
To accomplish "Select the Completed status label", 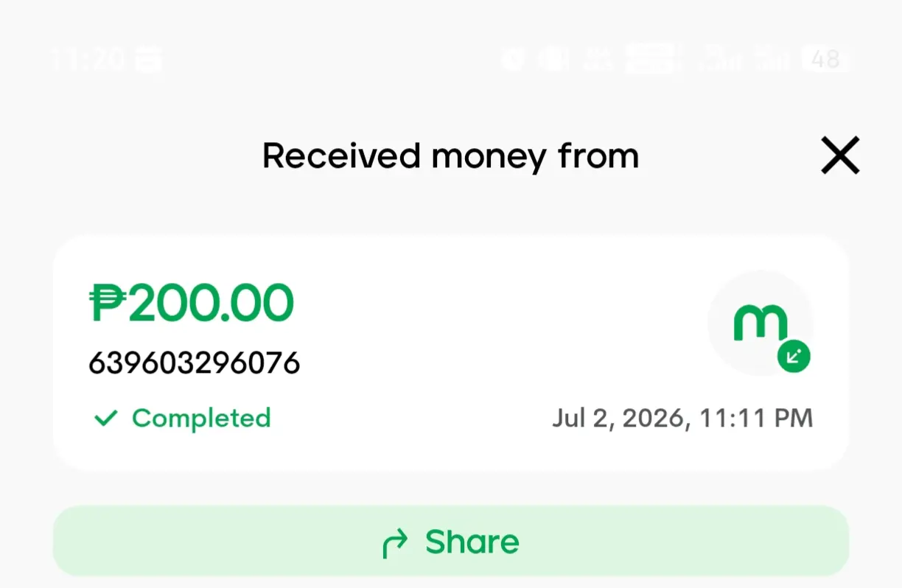I will [201, 419].
